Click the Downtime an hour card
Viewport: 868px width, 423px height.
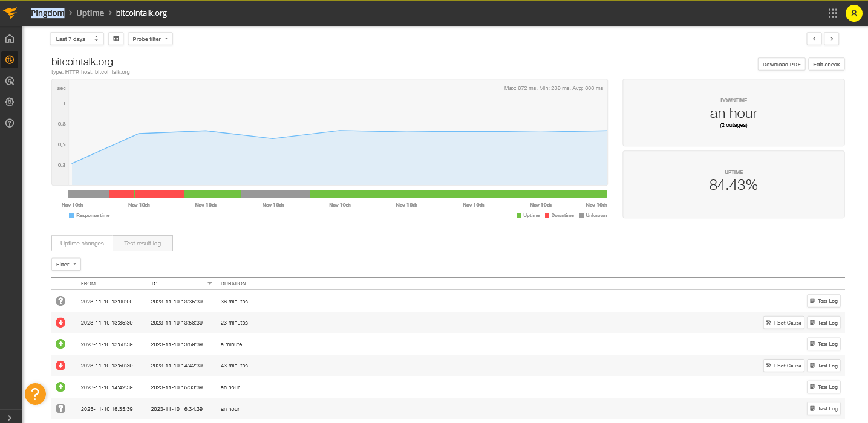tap(733, 112)
